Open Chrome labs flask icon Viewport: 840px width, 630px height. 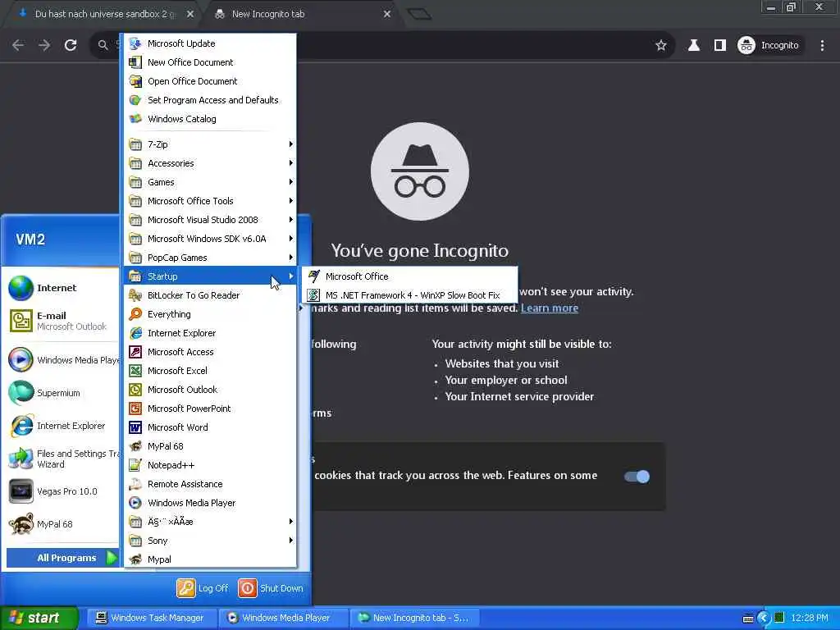694,46
